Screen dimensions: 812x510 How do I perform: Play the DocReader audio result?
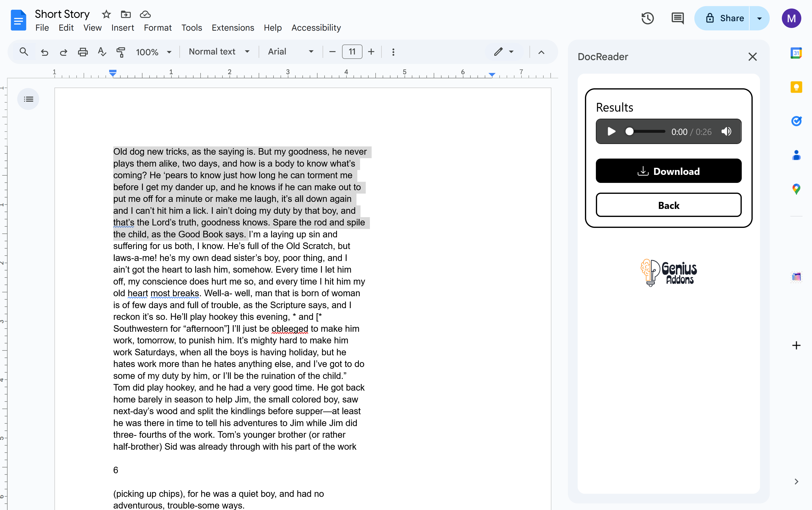(611, 131)
